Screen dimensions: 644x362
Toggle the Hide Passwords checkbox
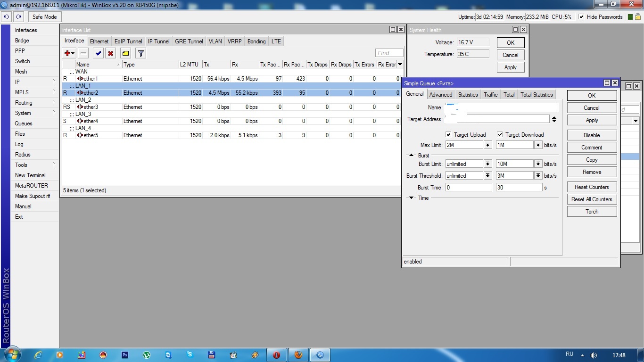581,16
